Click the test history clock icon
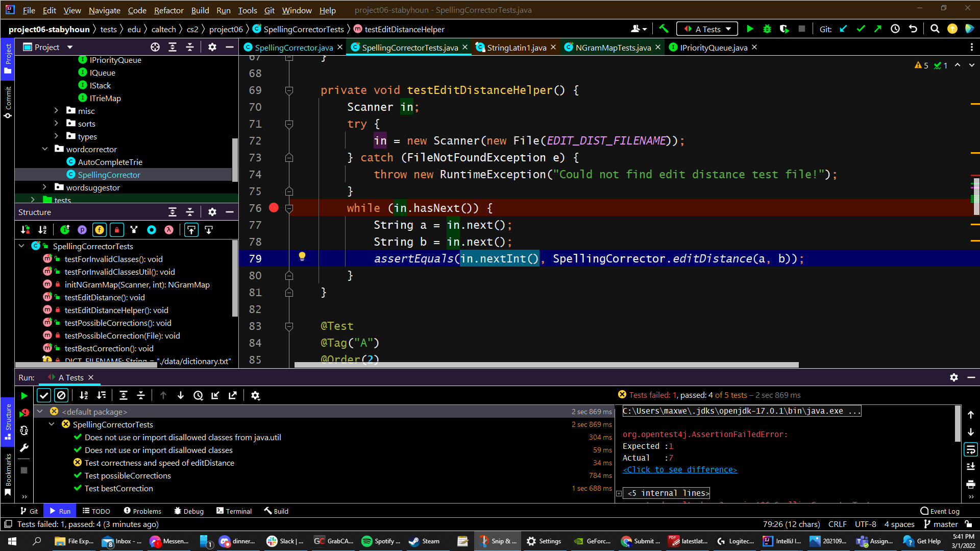The height and width of the screenshot is (551, 980). click(198, 395)
